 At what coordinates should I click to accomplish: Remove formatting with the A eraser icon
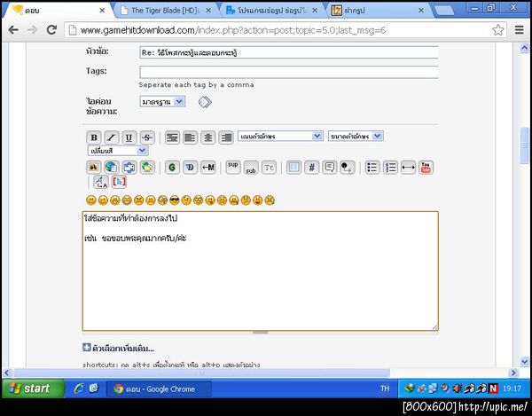[101, 182]
